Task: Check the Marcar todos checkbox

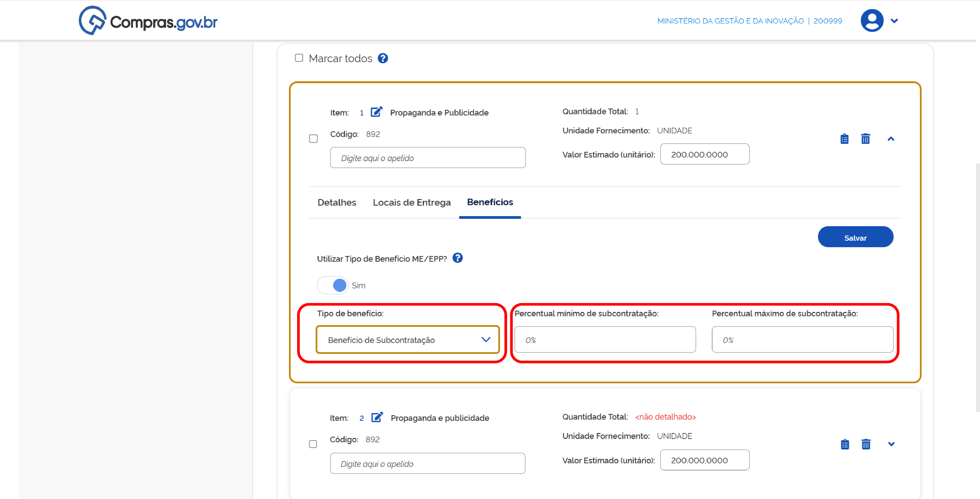Action: point(299,58)
